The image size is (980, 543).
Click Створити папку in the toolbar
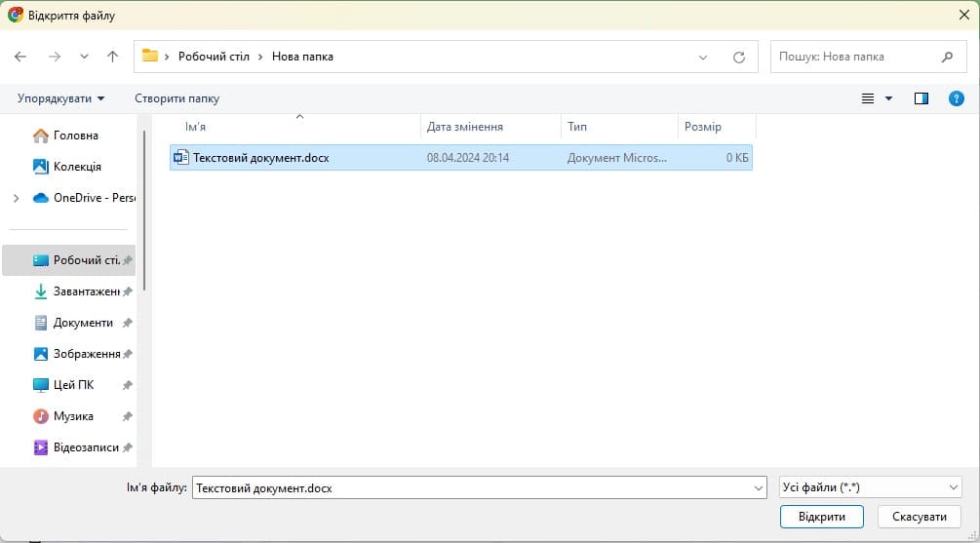tap(176, 98)
